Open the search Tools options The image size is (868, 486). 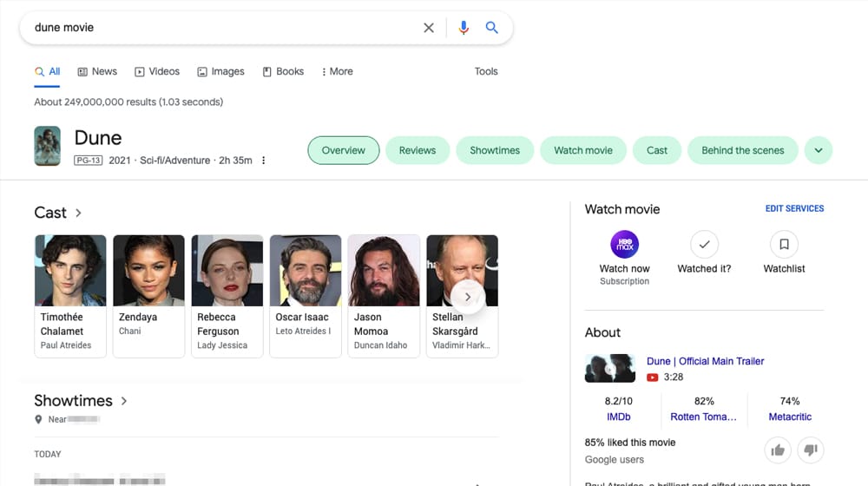(486, 71)
